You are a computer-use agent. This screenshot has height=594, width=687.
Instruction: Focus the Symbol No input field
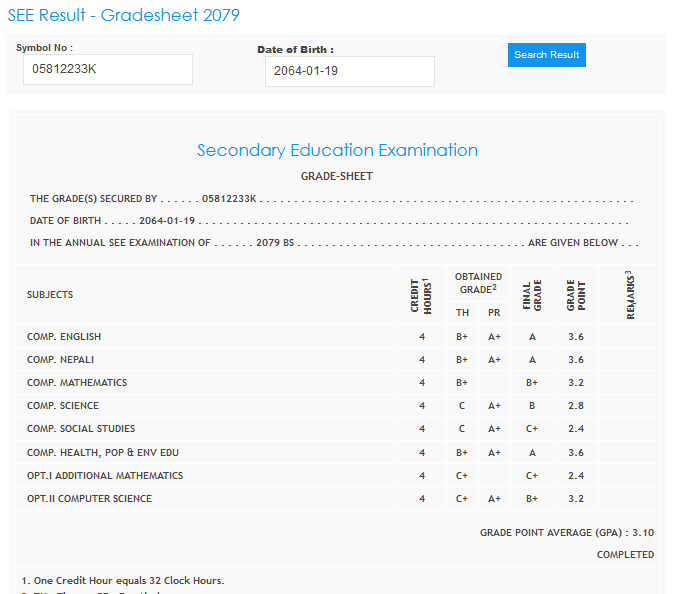coord(107,70)
